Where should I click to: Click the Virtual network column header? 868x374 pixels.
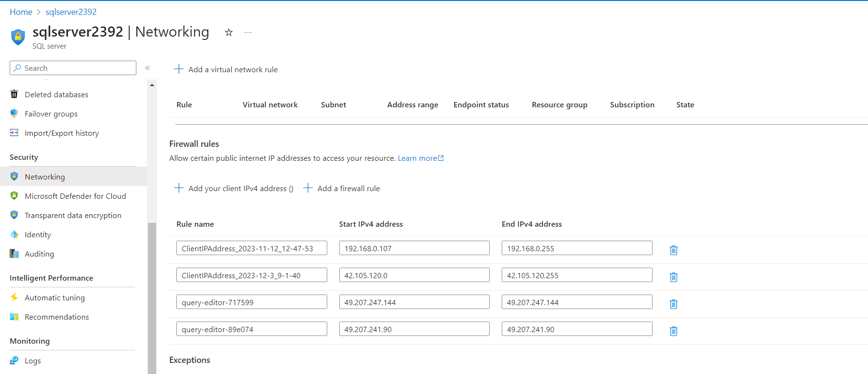[270, 104]
